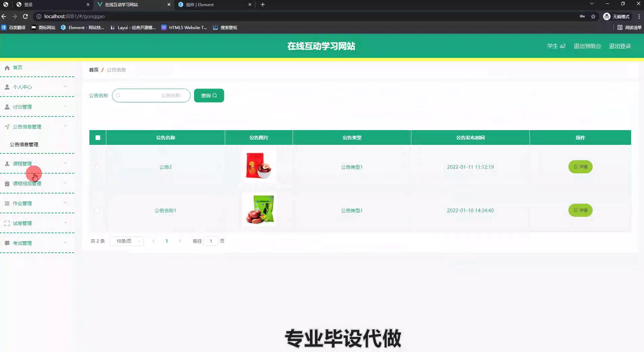Collapse the 公告信息管理 menu chevron

(x=65, y=127)
